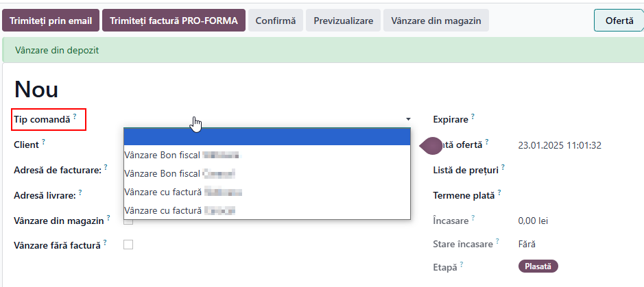
Task: Open help tooltip for Termene plată
Action: point(499,192)
